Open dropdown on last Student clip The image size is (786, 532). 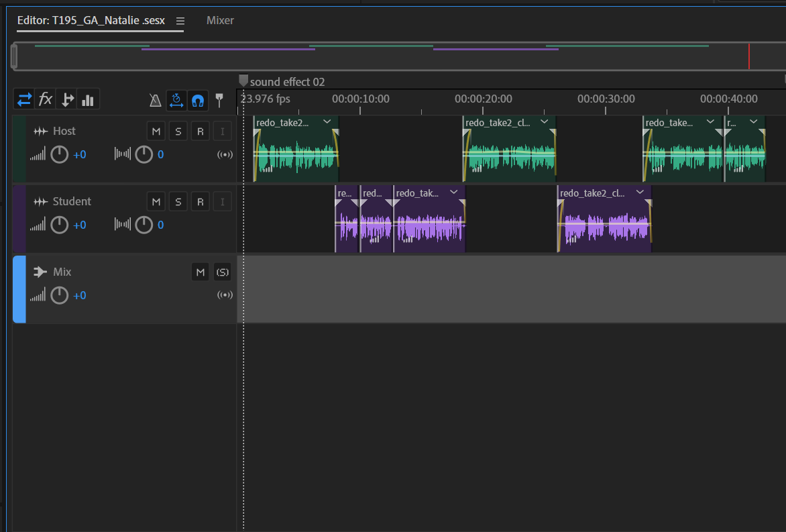point(640,193)
